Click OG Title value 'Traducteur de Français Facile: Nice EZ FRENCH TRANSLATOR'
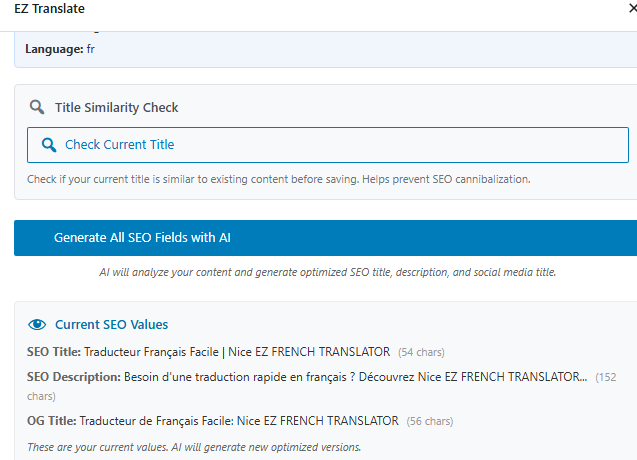 click(239, 421)
